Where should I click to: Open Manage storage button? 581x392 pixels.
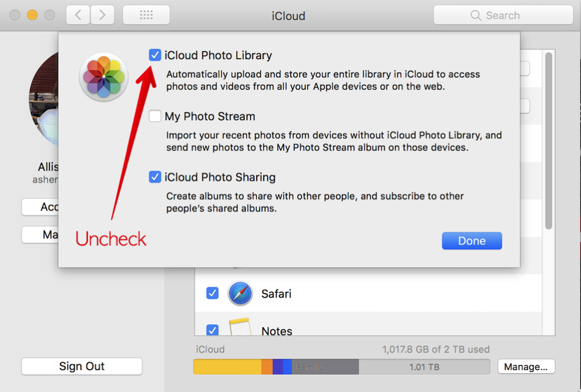(526, 367)
